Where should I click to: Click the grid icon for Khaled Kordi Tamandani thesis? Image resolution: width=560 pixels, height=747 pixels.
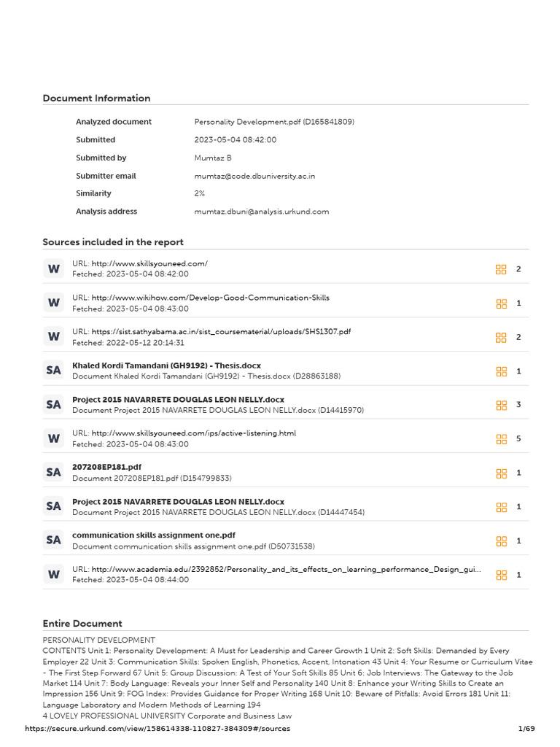[x=501, y=371]
